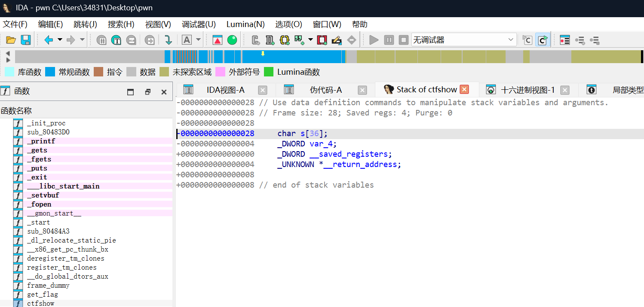Screen dimensions: 644x307
Task: Switch to the 伪代码-A tab
Action: (326, 90)
